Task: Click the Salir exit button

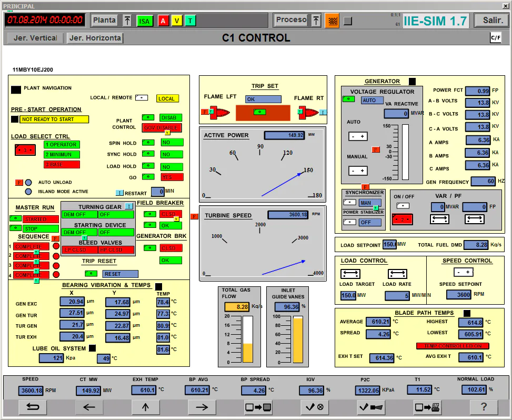Action: coord(493,21)
